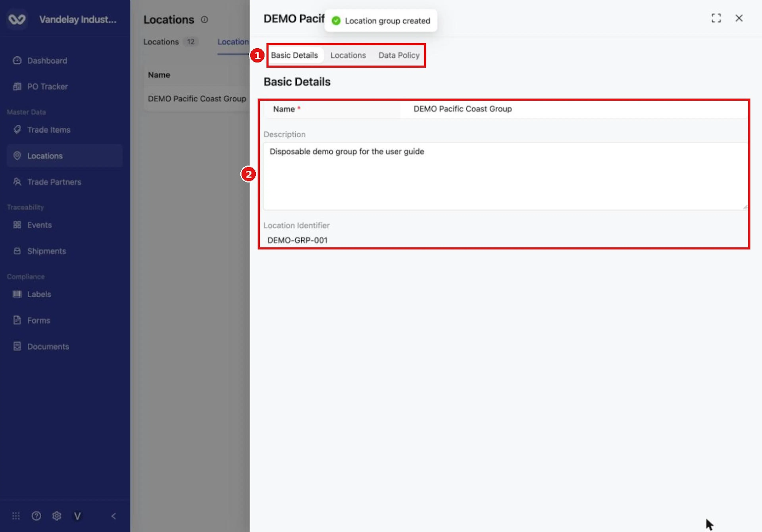Open Labels under Compliance
Image resolution: width=762 pixels, height=532 pixels.
pos(65,294)
